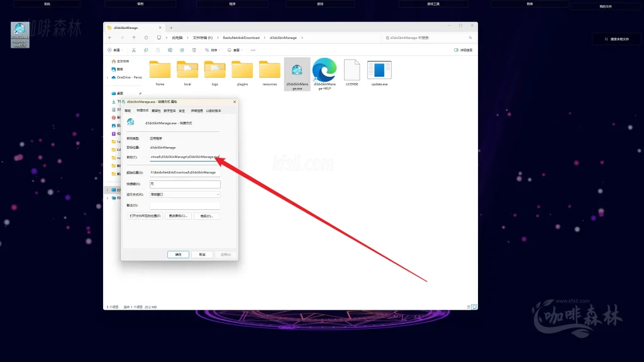Viewport: 644px width, 362px height.
Task: Click the desktop shortcut icon at top left
Action: pyautogui.click(x=19, y=35)
